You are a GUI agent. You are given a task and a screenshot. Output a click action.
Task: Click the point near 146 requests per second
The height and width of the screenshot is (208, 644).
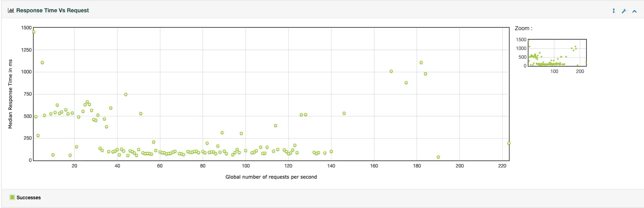coord(344,114)
